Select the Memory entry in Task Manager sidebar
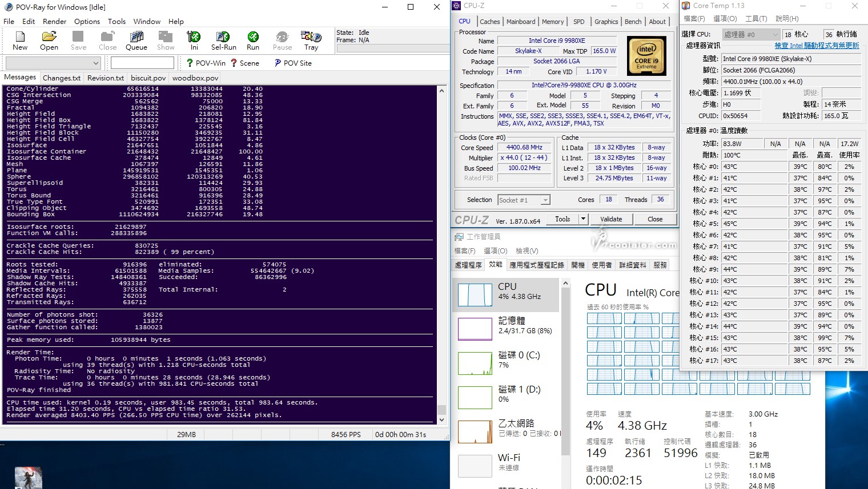 point(506,329)
